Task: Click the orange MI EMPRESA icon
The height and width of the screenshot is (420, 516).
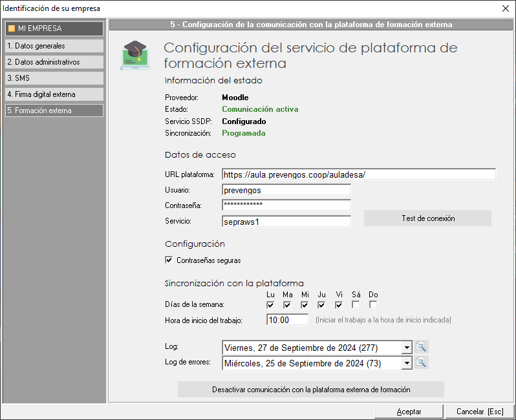Action: (11, 28)
